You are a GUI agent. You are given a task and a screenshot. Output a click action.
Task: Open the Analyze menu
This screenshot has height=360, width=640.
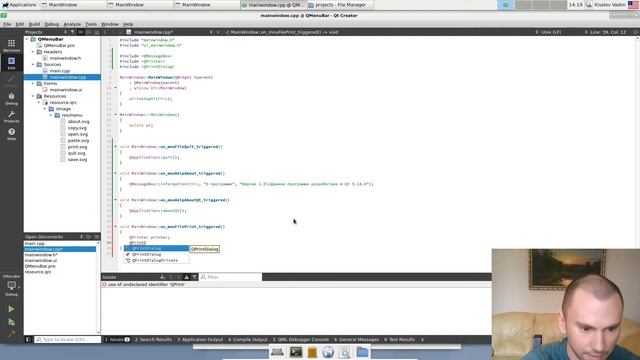(72, 24)
